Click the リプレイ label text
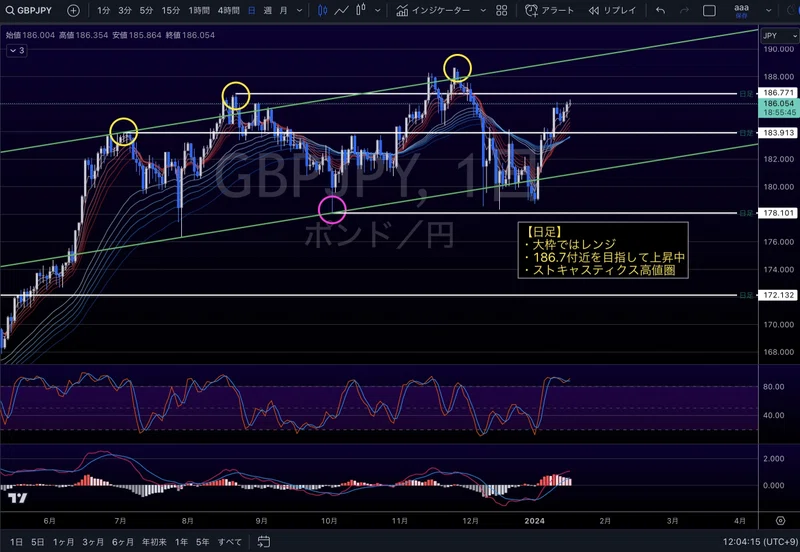This screenshot has height=552, width=800. pos(620,10)
